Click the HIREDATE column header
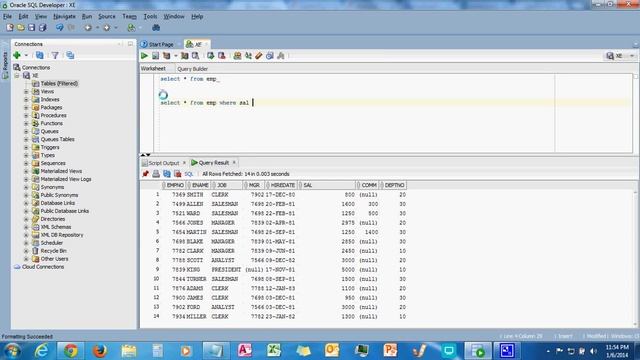This screenshot has width=640, height=360. (282, 185)
